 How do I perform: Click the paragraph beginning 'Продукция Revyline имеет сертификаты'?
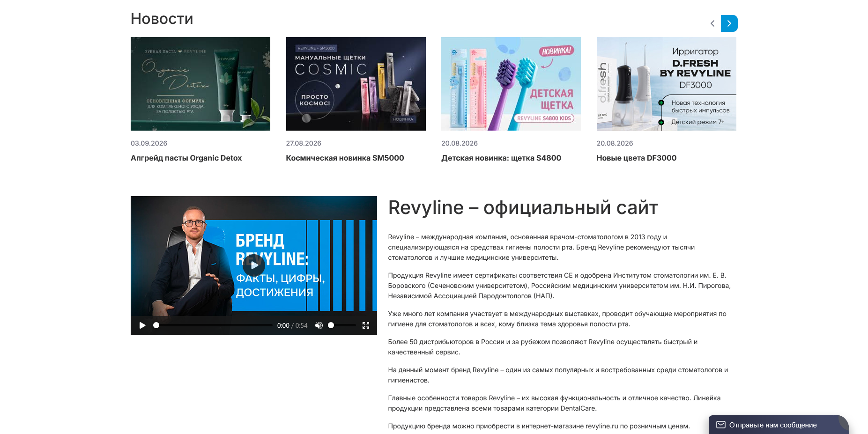coord(559,286)
